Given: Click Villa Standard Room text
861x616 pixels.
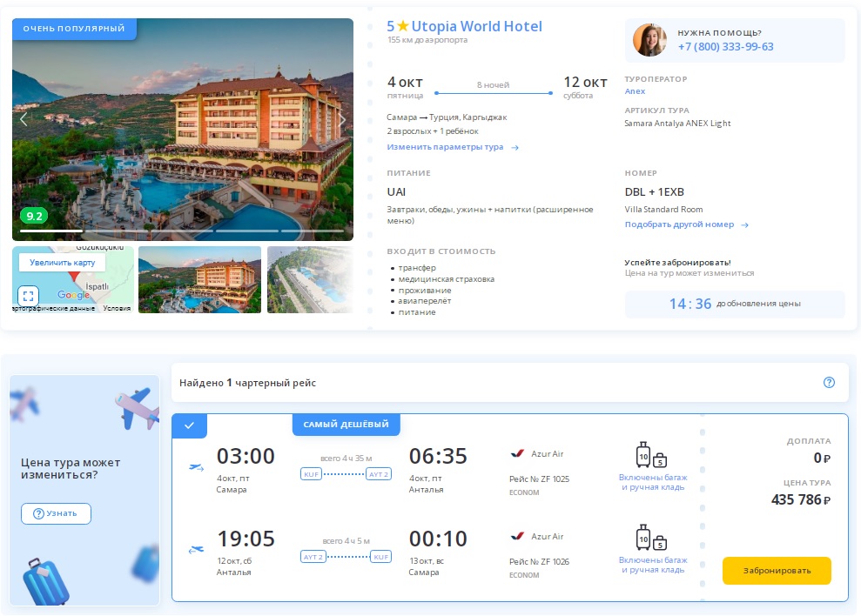Looking at the screenshot, I should pyautogui.click(x=663, y=209).
